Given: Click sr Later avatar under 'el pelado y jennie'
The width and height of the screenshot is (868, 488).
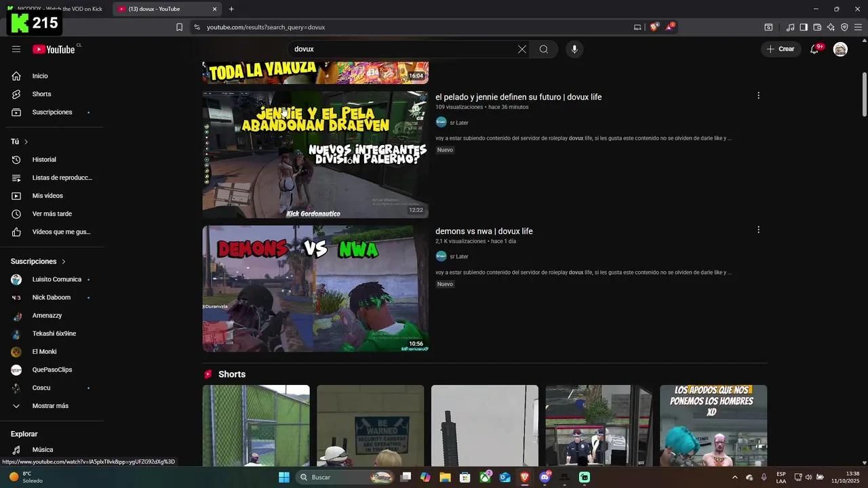Looking at the screenshot, I should click(x=441, y=122).
